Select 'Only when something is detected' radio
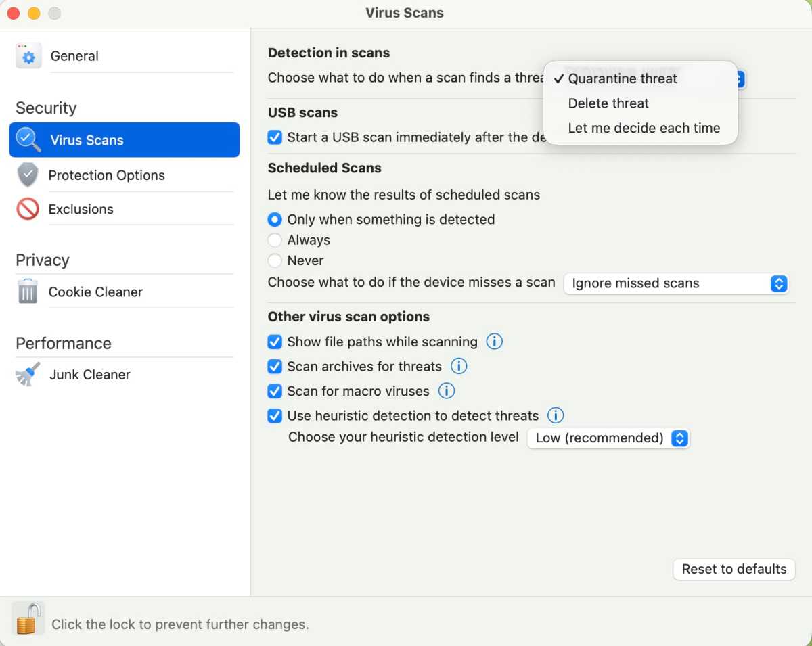Image resolution: width=812 pixels, height=646 pixels. (275, 219)
